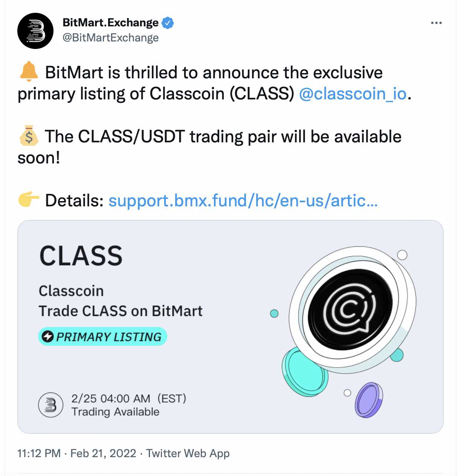Image resolution: width=458 pixels, height=476 pixels.
Task: Click the blue verified badge icon
Action: (x=167, y=23)
